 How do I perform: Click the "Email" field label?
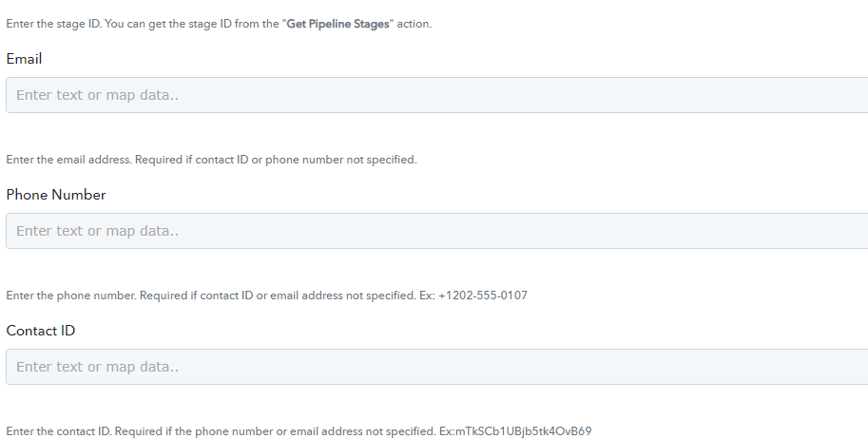click(x=24, y=59)
